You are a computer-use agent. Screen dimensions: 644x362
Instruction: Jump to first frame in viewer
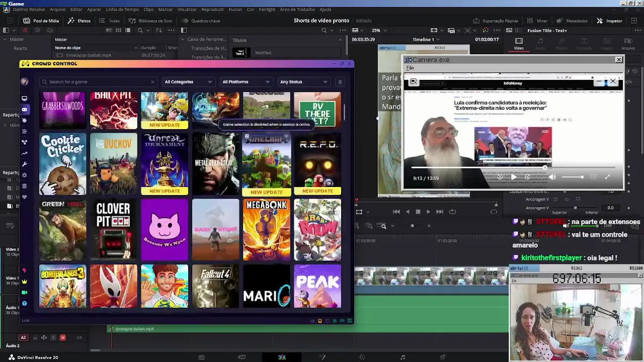click(x=396, y=212)
